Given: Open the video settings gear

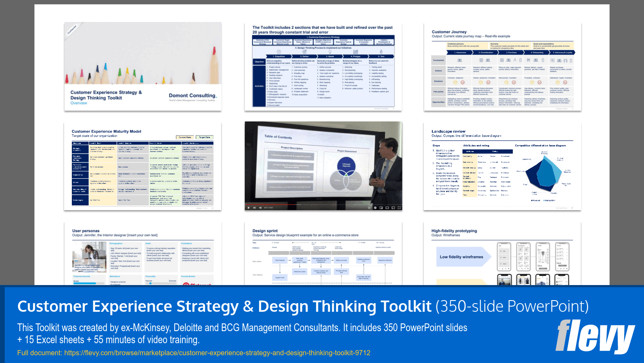Looking at the screenshot, I should click(375, 208).
